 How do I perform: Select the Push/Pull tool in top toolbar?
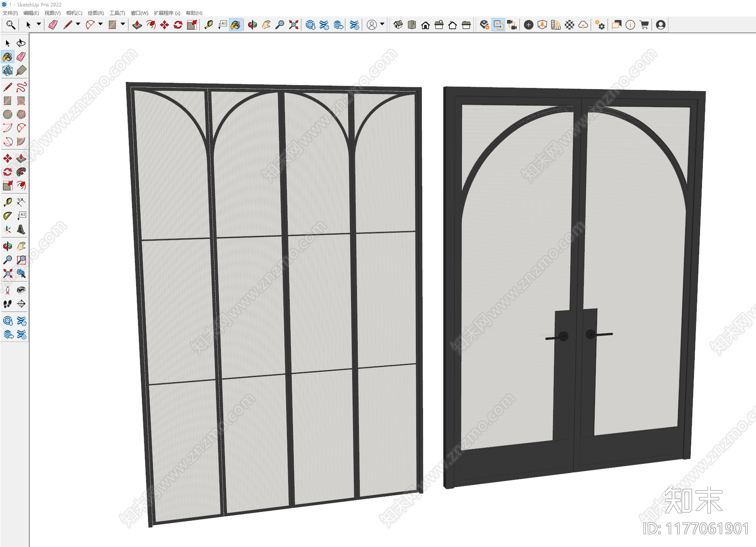(137, 25)
